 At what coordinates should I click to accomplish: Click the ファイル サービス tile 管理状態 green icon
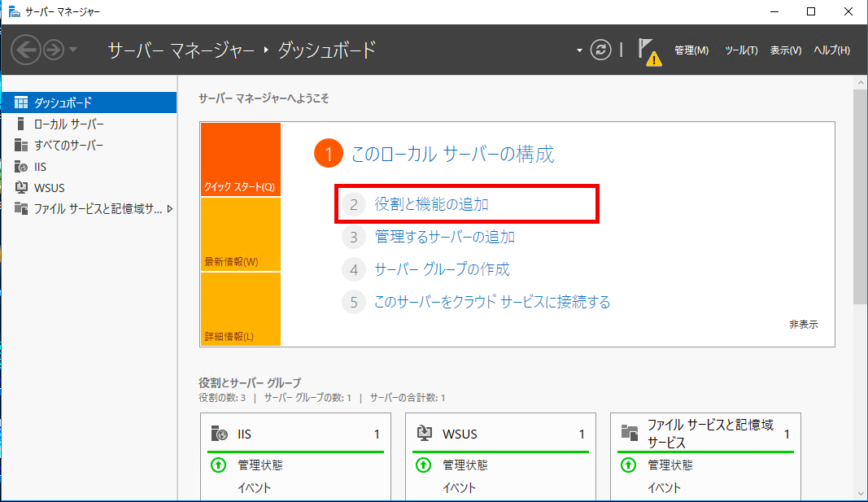[628, 465]
